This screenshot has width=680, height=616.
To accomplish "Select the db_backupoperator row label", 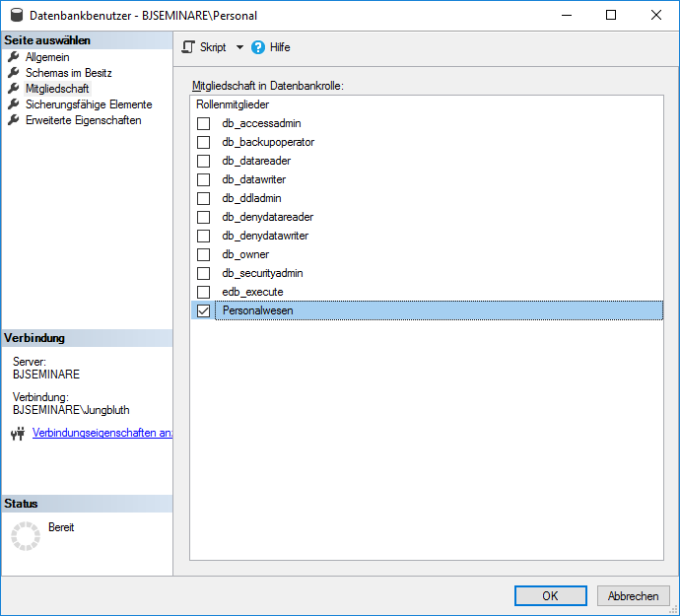I will pyautogui.click(x=268, y=142).
